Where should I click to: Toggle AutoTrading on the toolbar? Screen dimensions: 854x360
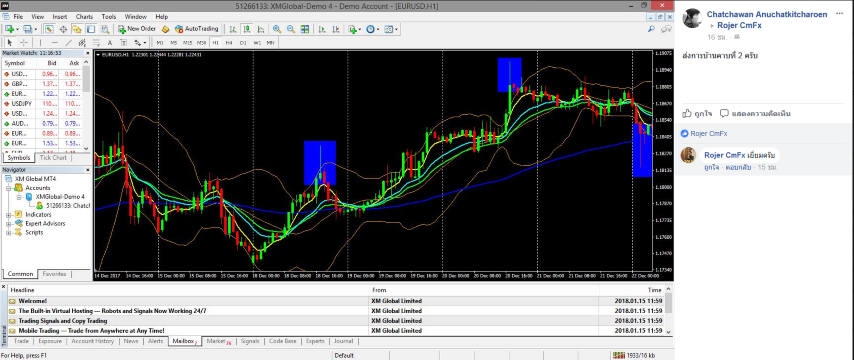click(x=197, y=29)
